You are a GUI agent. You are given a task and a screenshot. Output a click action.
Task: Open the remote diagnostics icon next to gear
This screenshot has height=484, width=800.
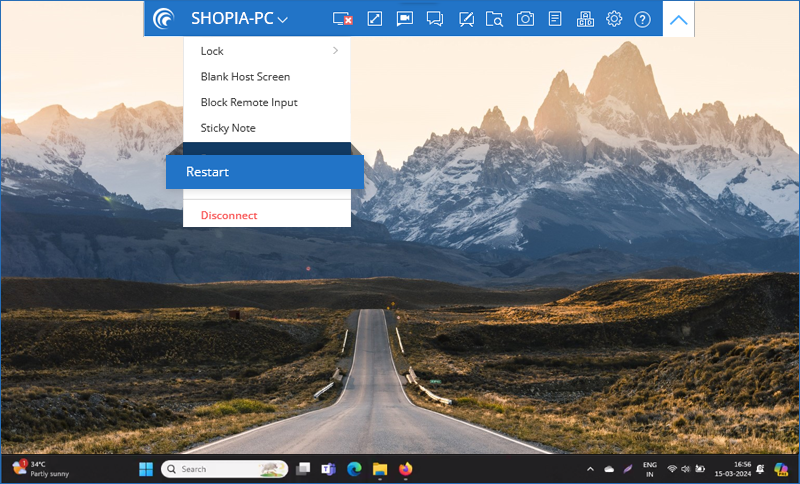coord(585,19)
